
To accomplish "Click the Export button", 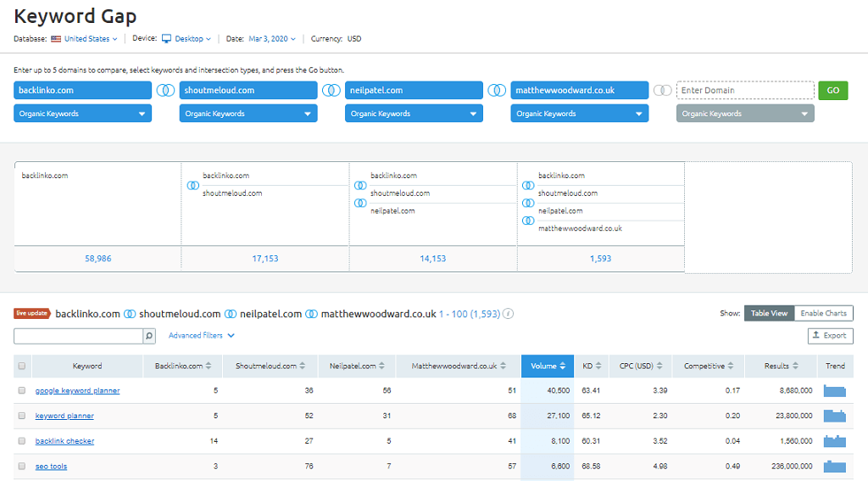I will point(831,336).
